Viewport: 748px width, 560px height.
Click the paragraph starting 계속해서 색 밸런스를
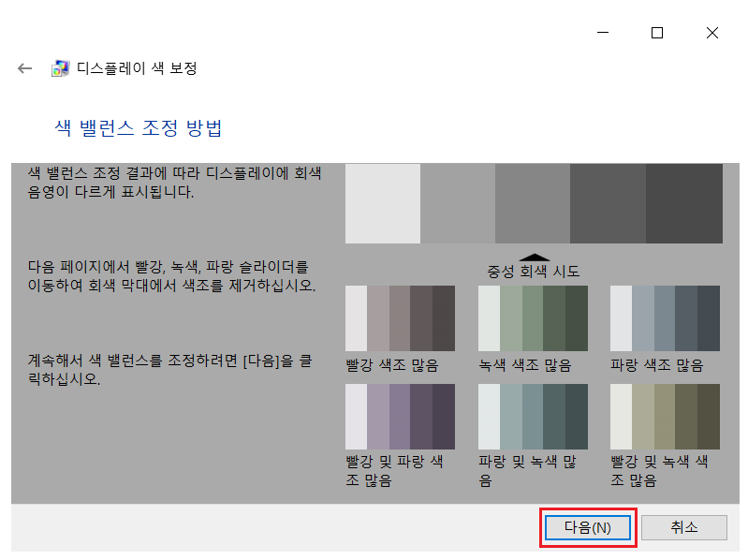(170, 370)
